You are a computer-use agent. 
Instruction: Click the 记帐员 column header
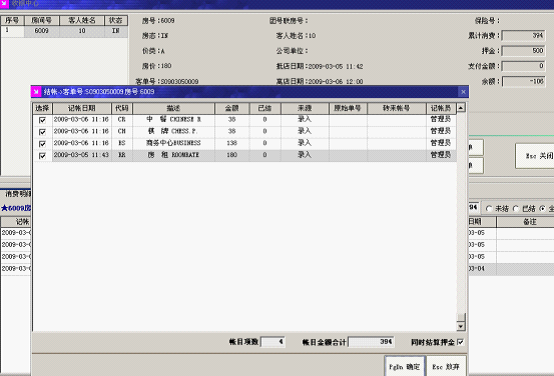(x=441, y=108)
